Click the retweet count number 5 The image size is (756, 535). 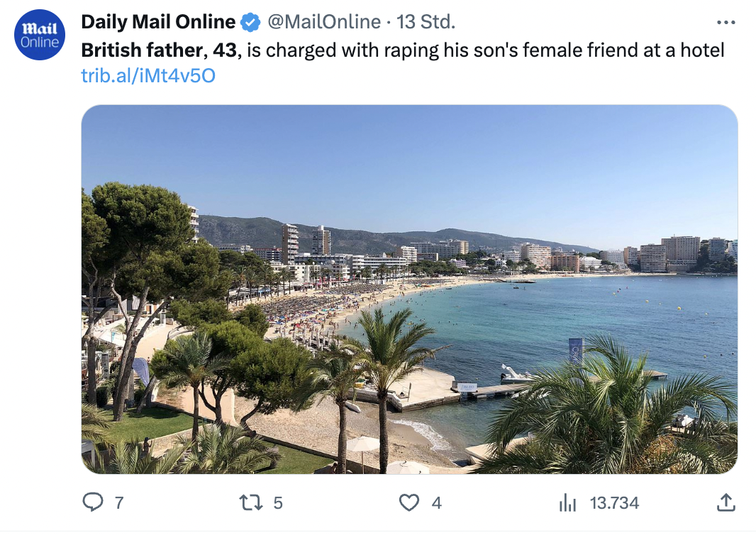[278, 503]
